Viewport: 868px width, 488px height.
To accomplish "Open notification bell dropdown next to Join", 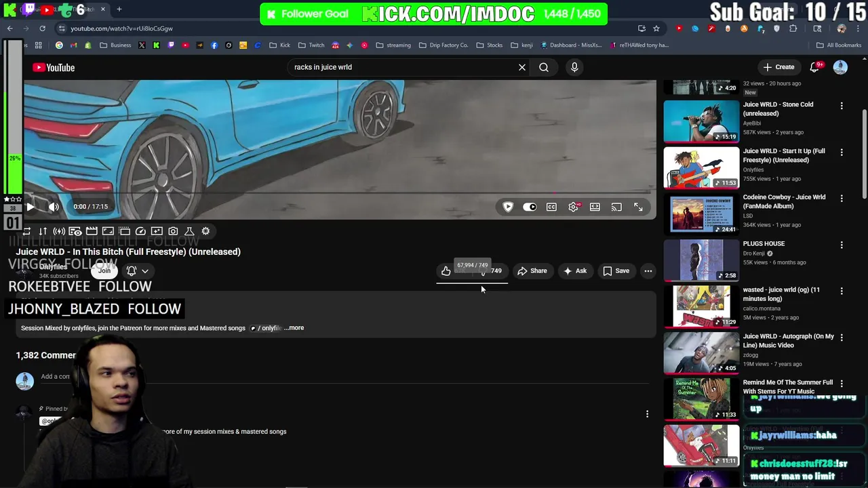I will [x=137, y=270].
